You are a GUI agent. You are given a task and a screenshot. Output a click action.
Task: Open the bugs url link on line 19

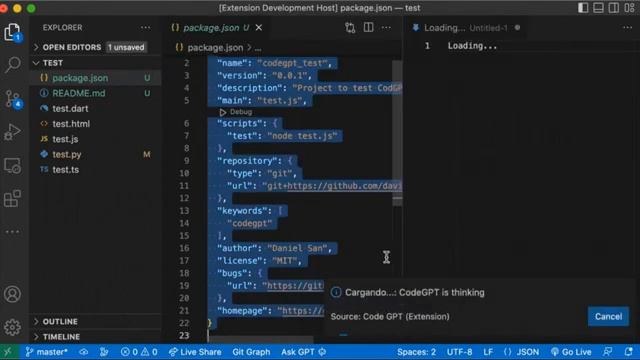pos(295,286)
